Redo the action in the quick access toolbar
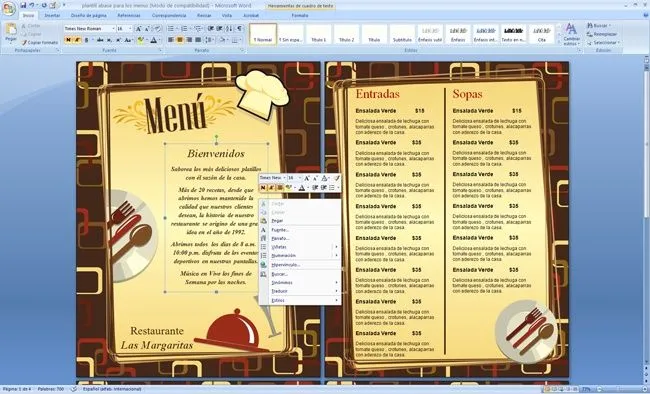650x394 pixels. [x=44, y=5]
